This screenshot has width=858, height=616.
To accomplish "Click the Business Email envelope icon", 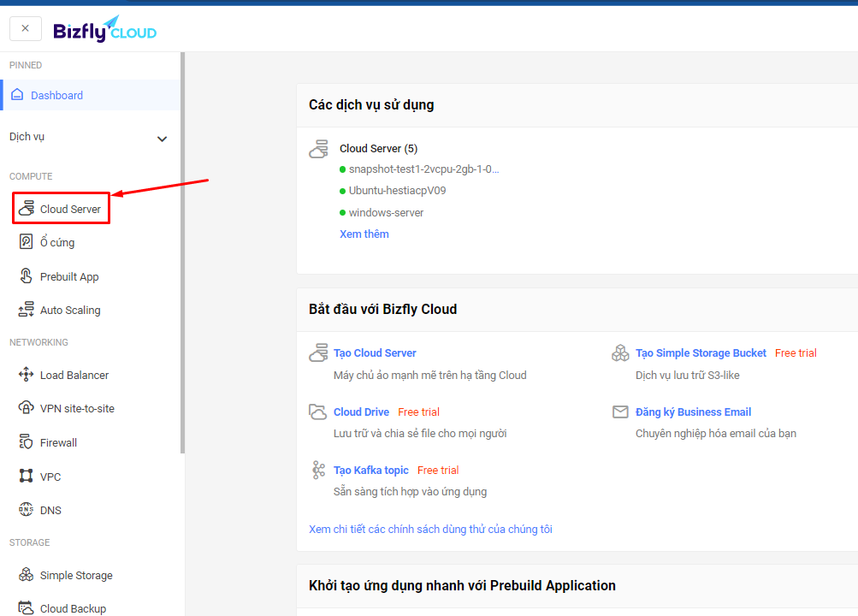I will point(620,412).
